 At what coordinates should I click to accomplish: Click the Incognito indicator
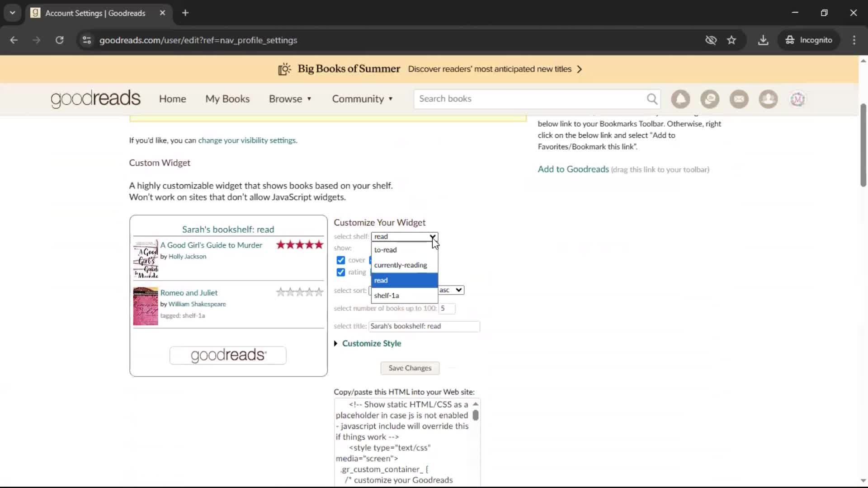(809, 40)
